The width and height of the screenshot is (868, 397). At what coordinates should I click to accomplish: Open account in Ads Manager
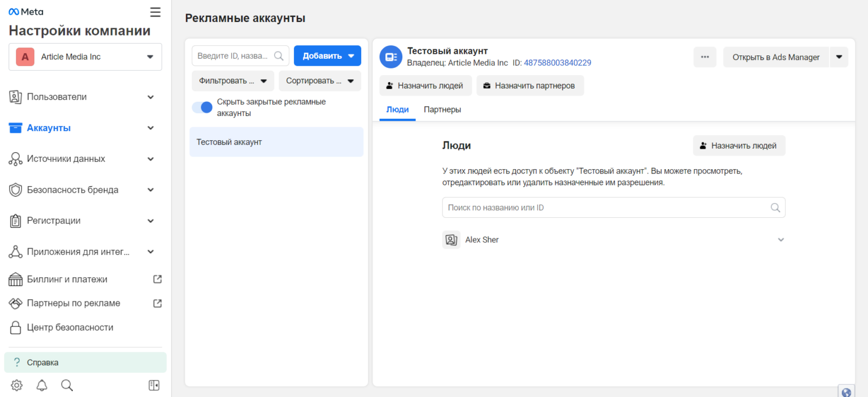[x=776, y=57]
